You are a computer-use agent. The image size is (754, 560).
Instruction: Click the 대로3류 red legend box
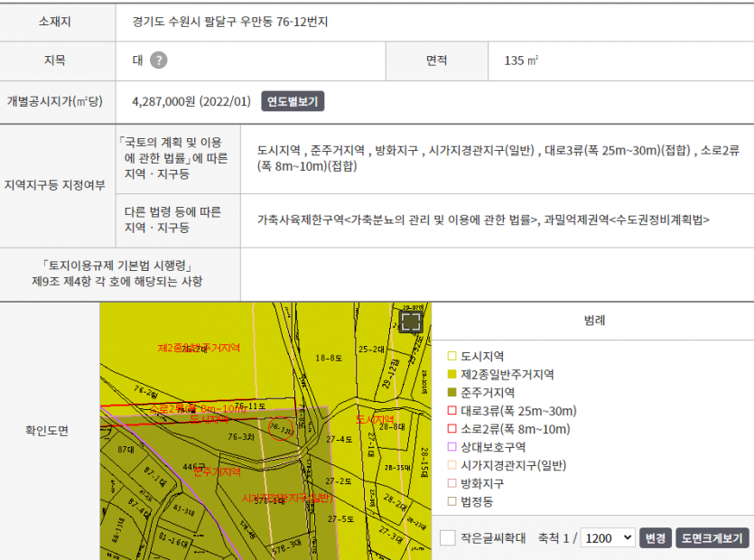pyautogui.click(x=452, y=411)
